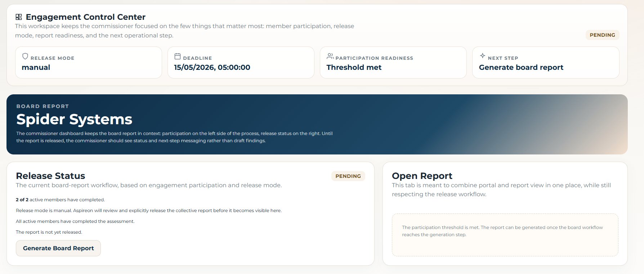Click the commissioner dashboard description in the banner
The height and width of the screenshot is (274, 644).
(174, 137)
